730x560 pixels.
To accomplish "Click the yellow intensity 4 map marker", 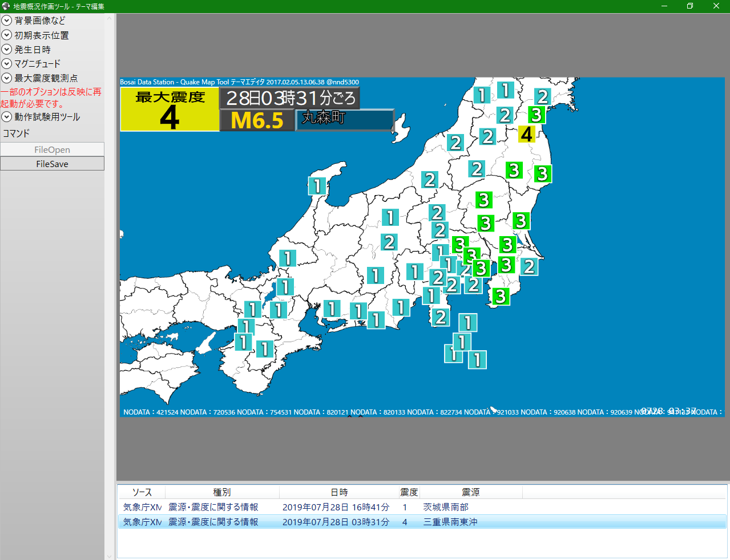I will click(526, 134).
